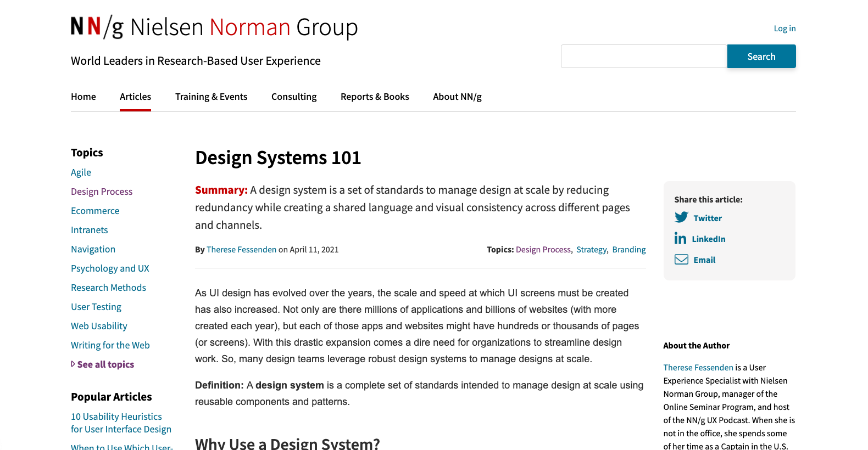Select the Strategy topic link

pos(591,250)
